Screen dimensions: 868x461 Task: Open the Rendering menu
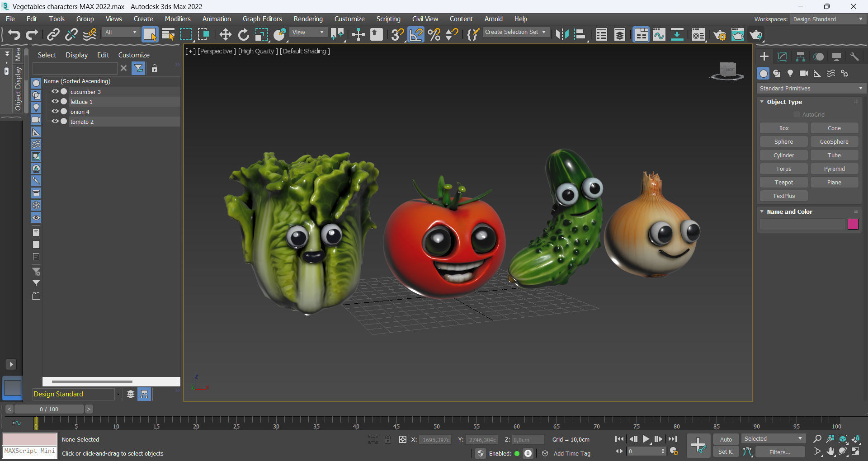308,19
